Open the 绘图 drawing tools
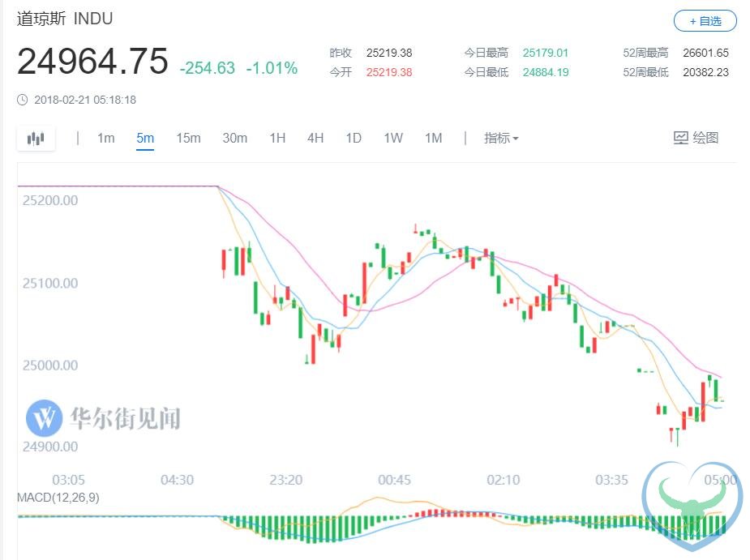The height and width of the screenshot is (560, 750). click(x=696, y=139)
